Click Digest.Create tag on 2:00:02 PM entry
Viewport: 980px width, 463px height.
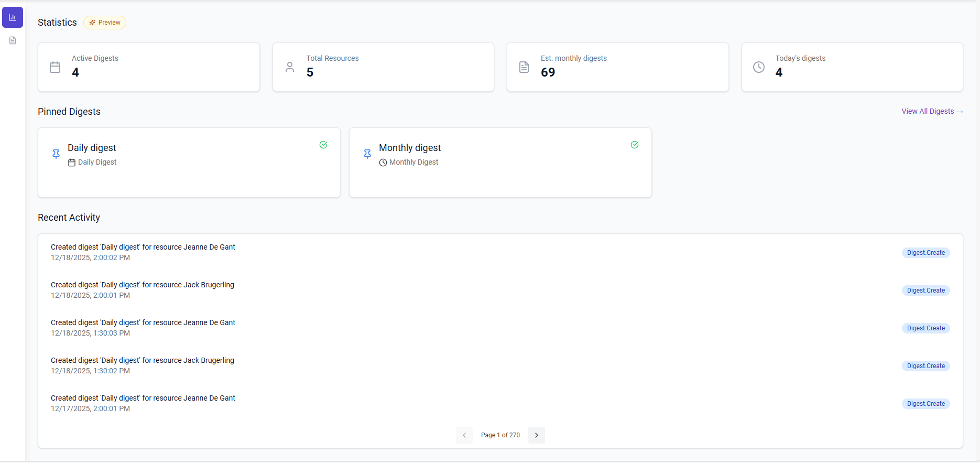[x=925, y=253]
